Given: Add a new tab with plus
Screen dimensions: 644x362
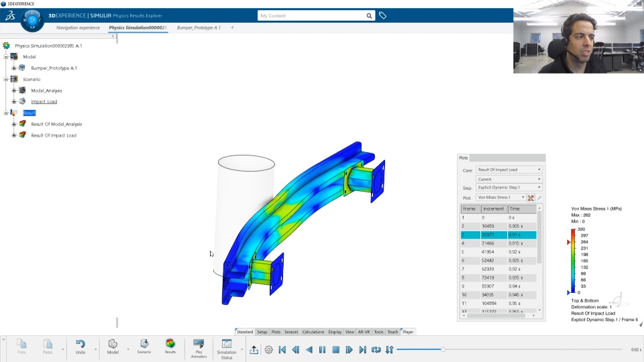Looking at the screenshot, I should tap(233, 27).
